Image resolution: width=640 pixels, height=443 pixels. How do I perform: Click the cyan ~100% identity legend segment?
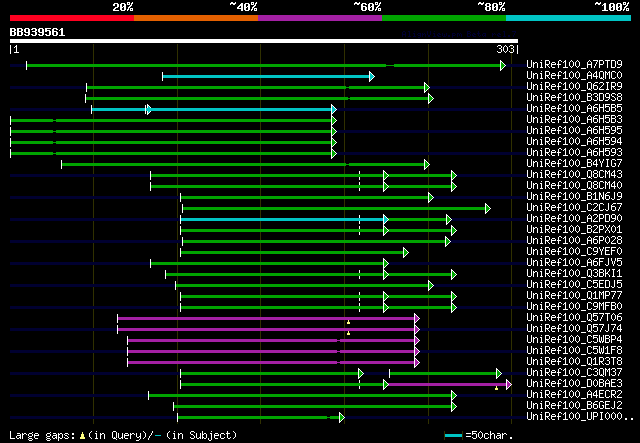point(569,18)
